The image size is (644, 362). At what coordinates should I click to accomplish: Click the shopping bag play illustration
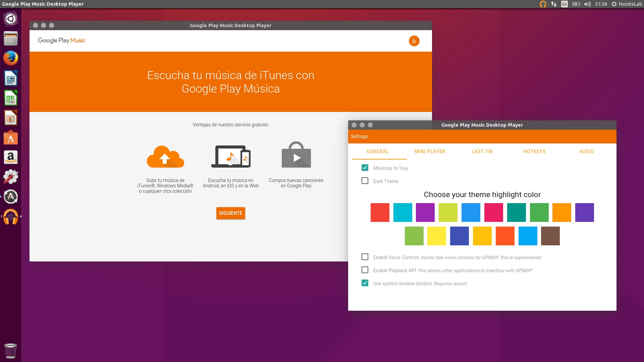(x=296, y=155)
